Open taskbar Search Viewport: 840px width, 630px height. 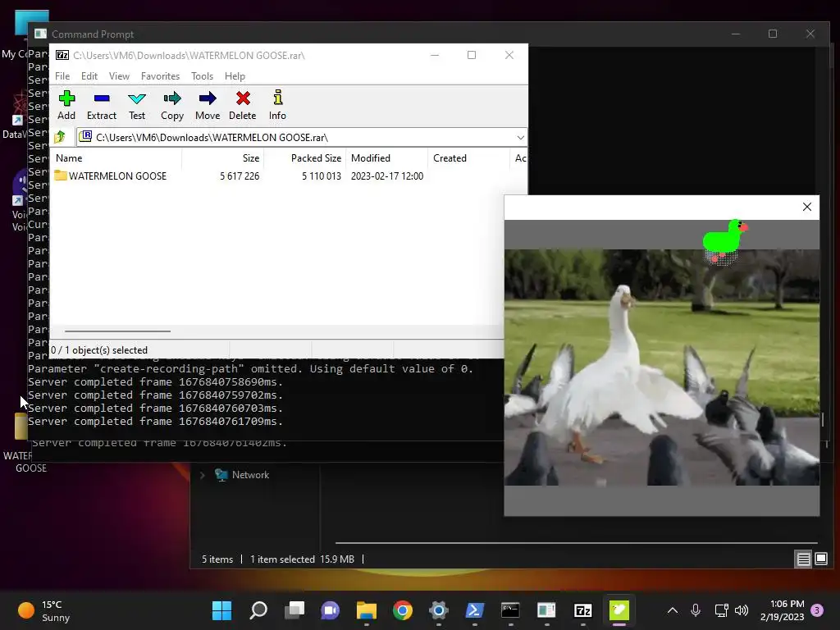pyautogui.click(x=258, y=610)
